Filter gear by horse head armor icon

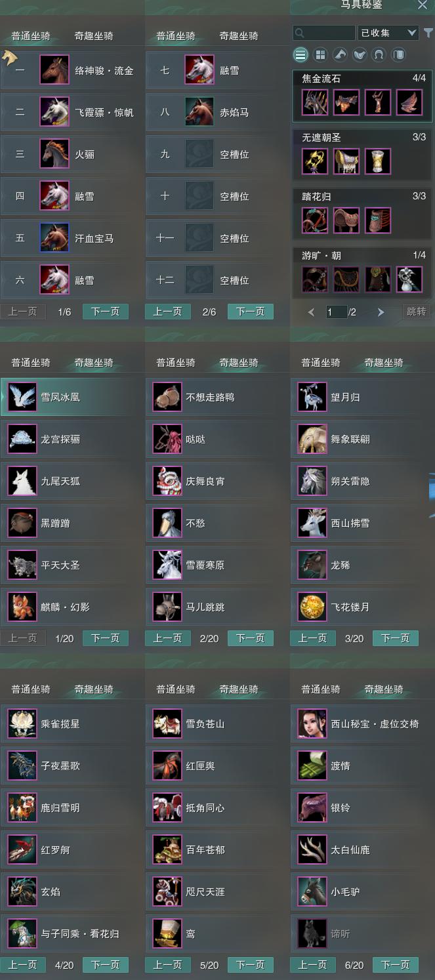coord(340,55)
